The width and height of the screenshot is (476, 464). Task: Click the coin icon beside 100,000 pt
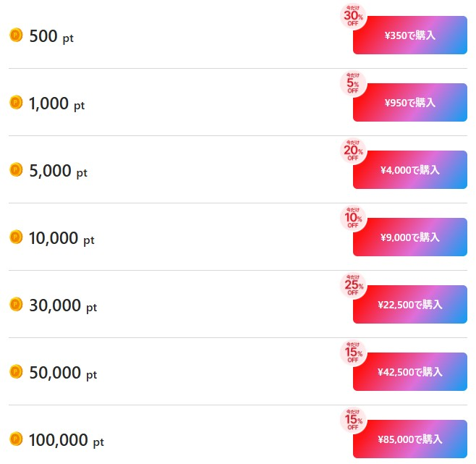pos(16,439)
